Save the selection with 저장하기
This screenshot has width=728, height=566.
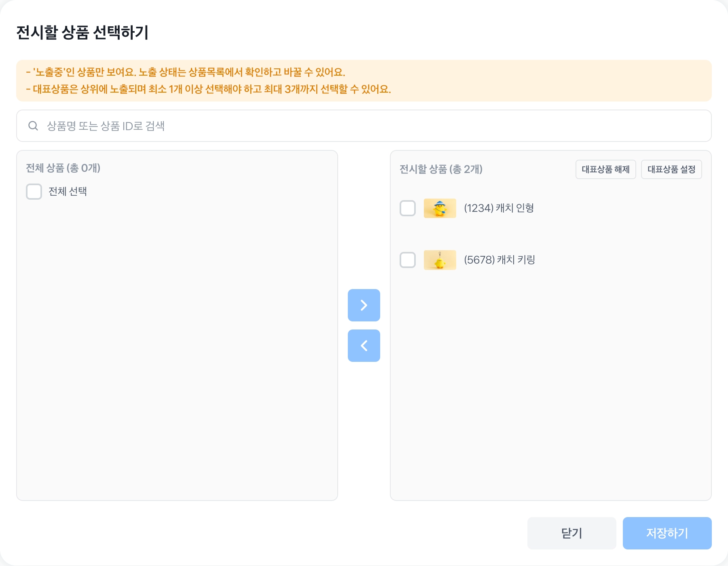667,533
